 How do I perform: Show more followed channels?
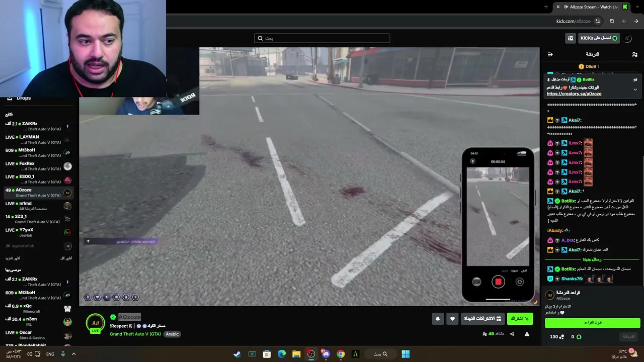[12, 258]
